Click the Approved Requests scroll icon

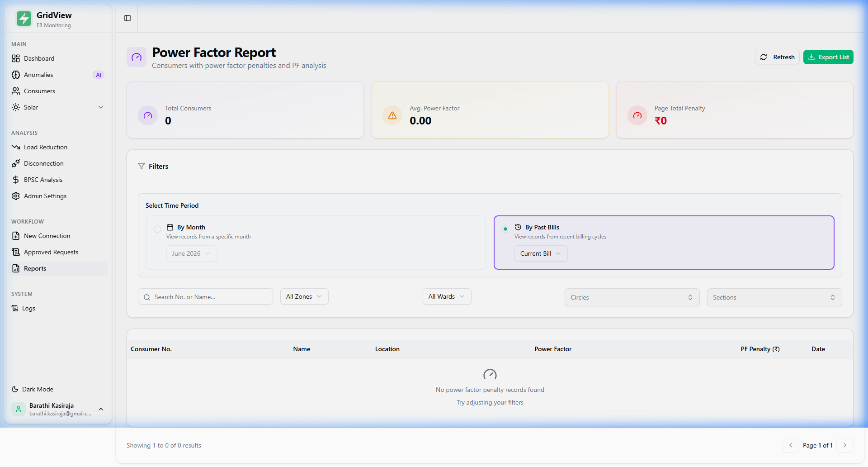click(x=16, y=252)
